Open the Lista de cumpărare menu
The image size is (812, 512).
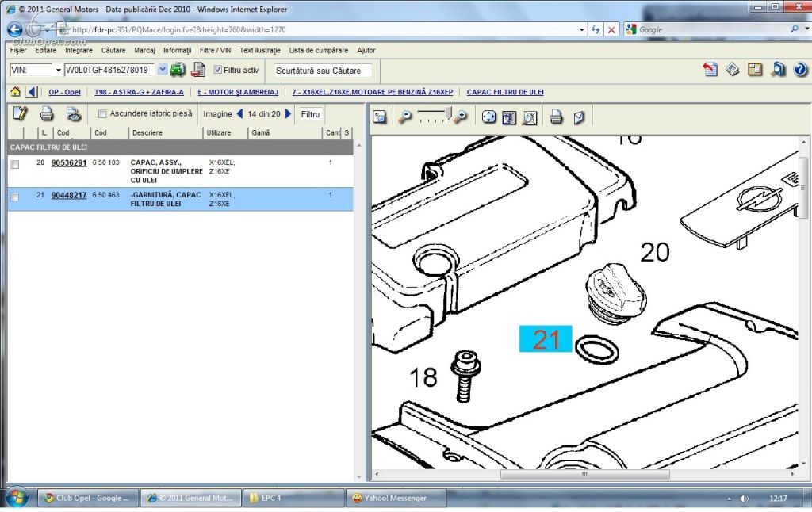(x=319, y=50)
